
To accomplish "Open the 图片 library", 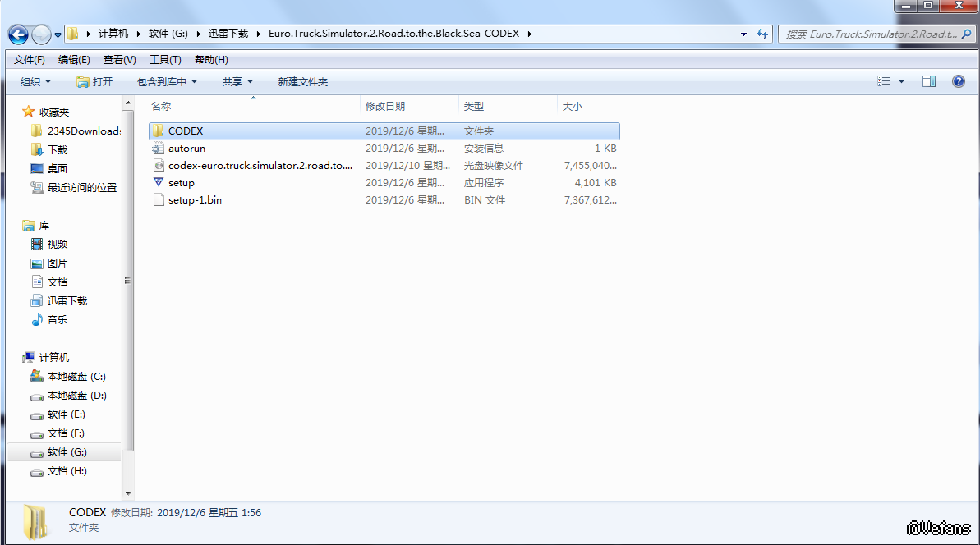I will point(49,263).
